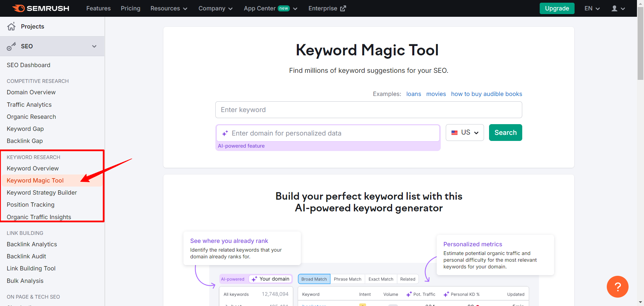This screenshot has width=644, height=306.
Task: Open Backlink Analytics
Action: pyautogui.click(x=32, y=244)
